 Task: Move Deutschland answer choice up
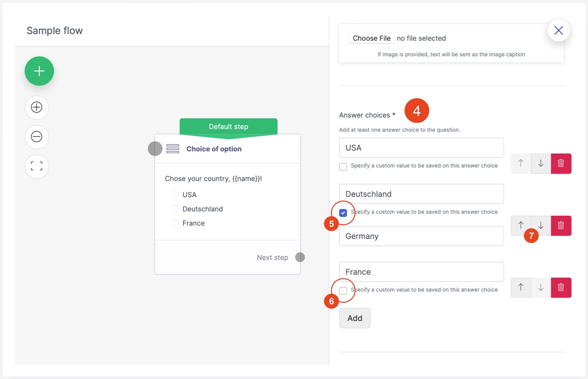(x=521, y=225)
